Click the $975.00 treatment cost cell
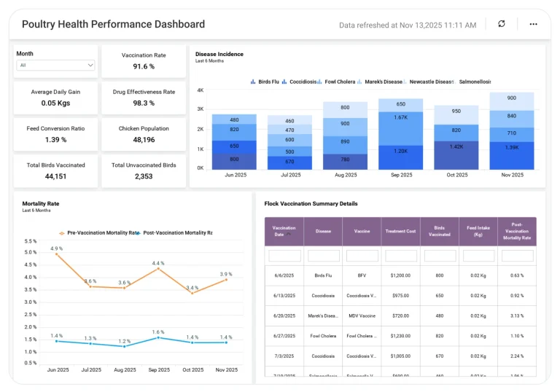Screen dimensions: 560x392 coord(400,296)
